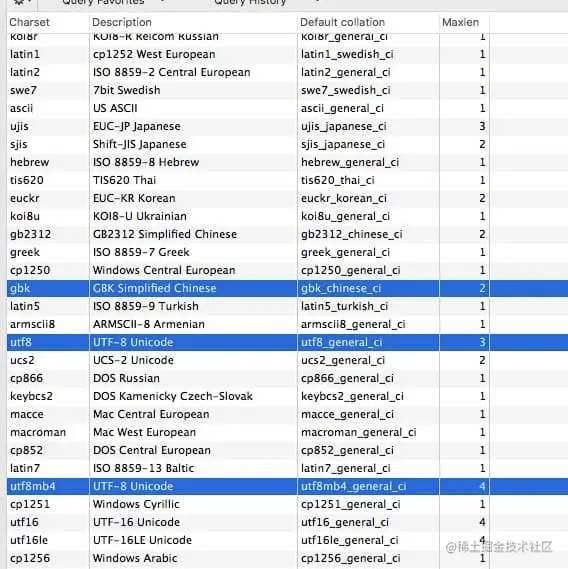Screen dimensions: 568x569
Task: Click 'Shift-JIS Japanese' description
Action: (x=140, y=144)
